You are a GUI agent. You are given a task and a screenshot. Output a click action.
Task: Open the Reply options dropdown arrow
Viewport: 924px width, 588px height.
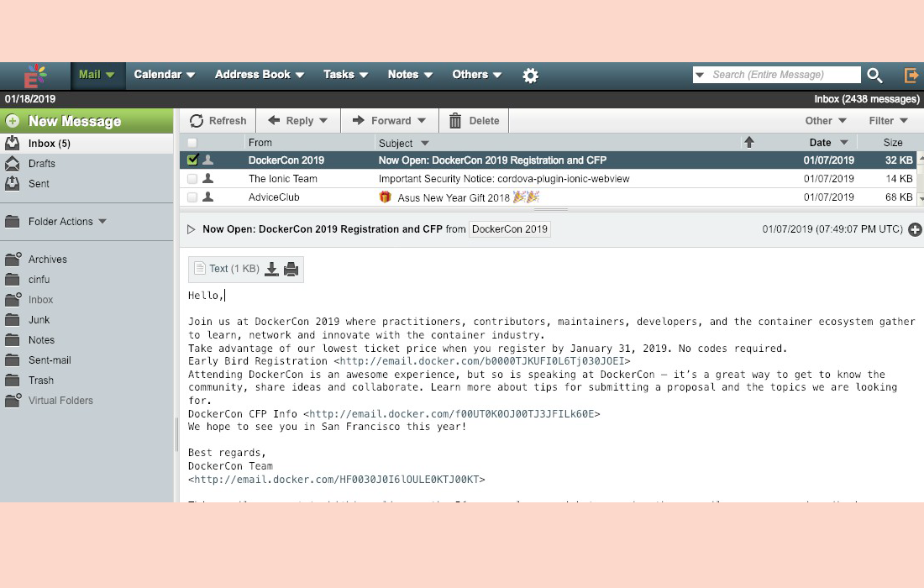[323, 121]
